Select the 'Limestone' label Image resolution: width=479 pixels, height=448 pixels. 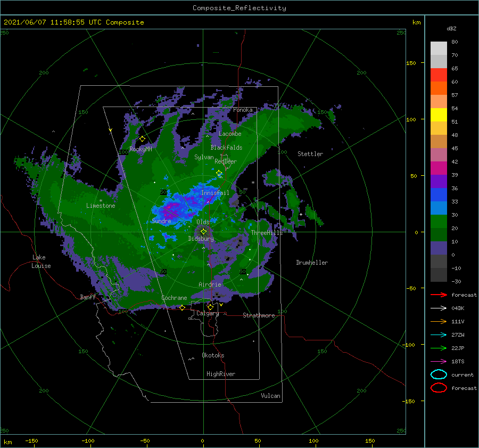pyautogui.click(x=101, y=206)
